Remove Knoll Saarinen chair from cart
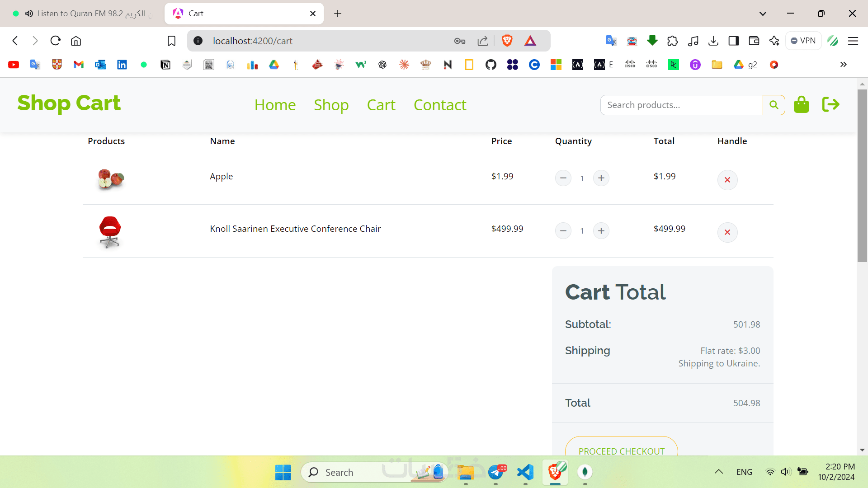The image size is (868, 488). click(x=727, y=232)
